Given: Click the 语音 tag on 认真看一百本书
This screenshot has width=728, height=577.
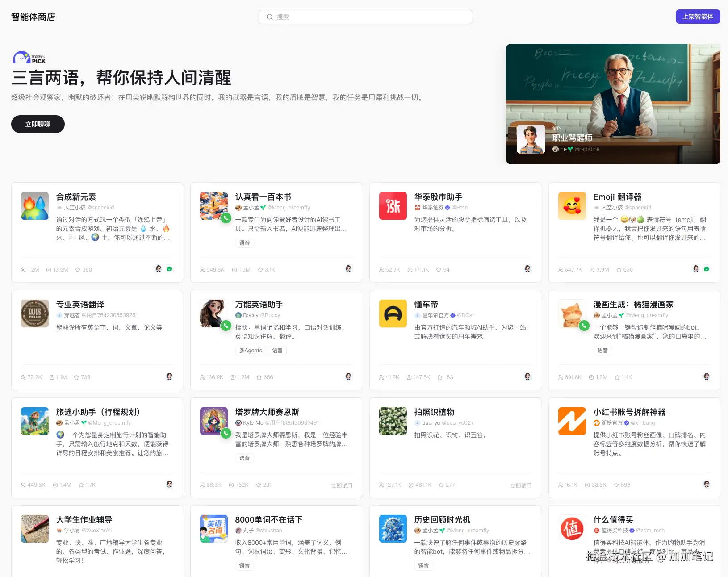Looking at the screenshot, I should pos(244,243).
